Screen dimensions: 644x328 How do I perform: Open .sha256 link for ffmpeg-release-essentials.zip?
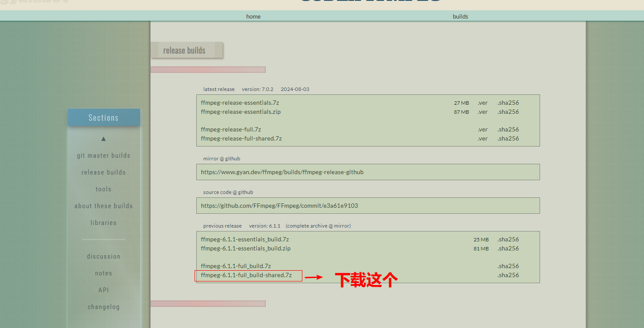coord(508,112)
